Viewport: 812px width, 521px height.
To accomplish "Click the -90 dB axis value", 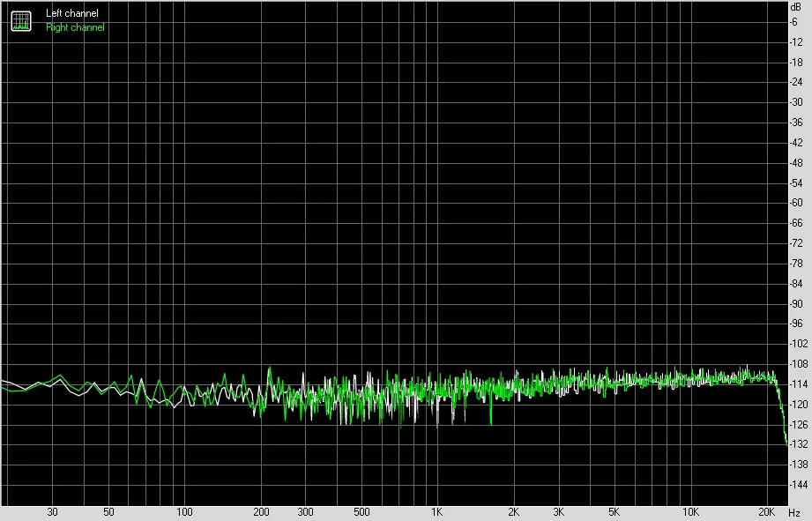I will pyautogui.click(x=796, y=303).
